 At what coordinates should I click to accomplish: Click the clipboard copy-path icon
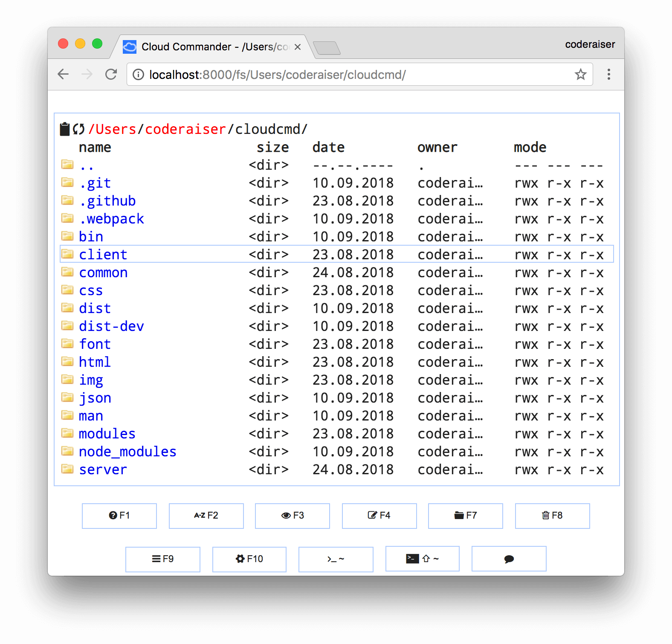coord(64,129)
